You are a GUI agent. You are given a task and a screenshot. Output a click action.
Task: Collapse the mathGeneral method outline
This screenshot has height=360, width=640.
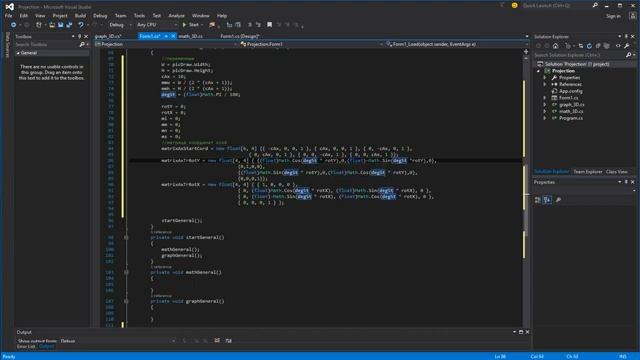coord(126,272)
